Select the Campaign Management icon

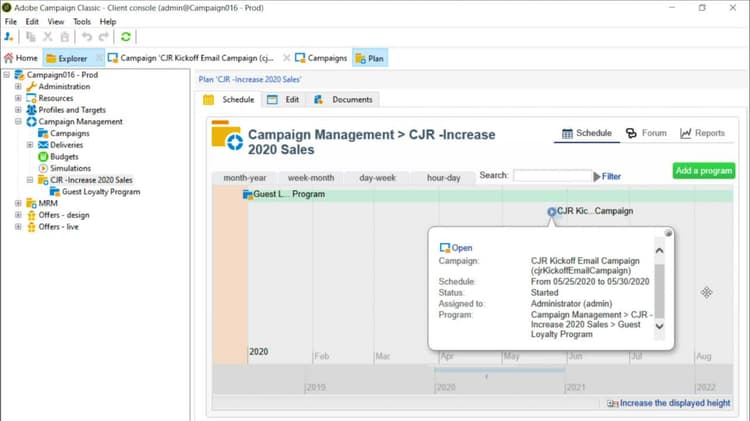31,122
